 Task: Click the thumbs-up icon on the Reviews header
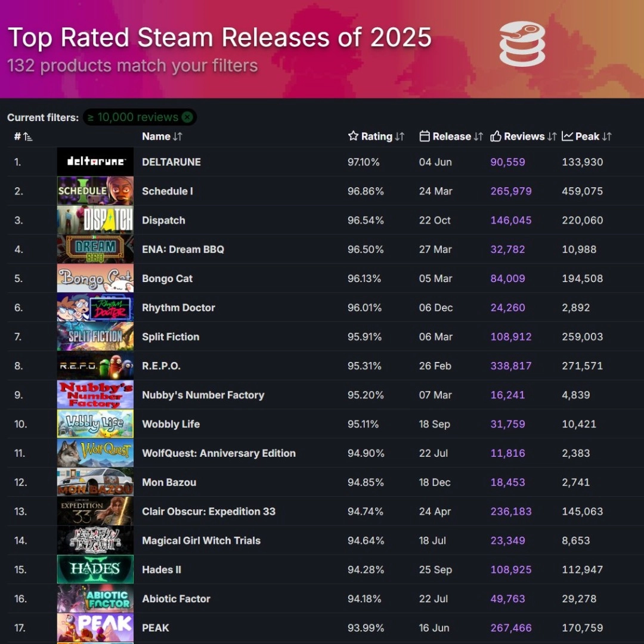tap(496, 136)
